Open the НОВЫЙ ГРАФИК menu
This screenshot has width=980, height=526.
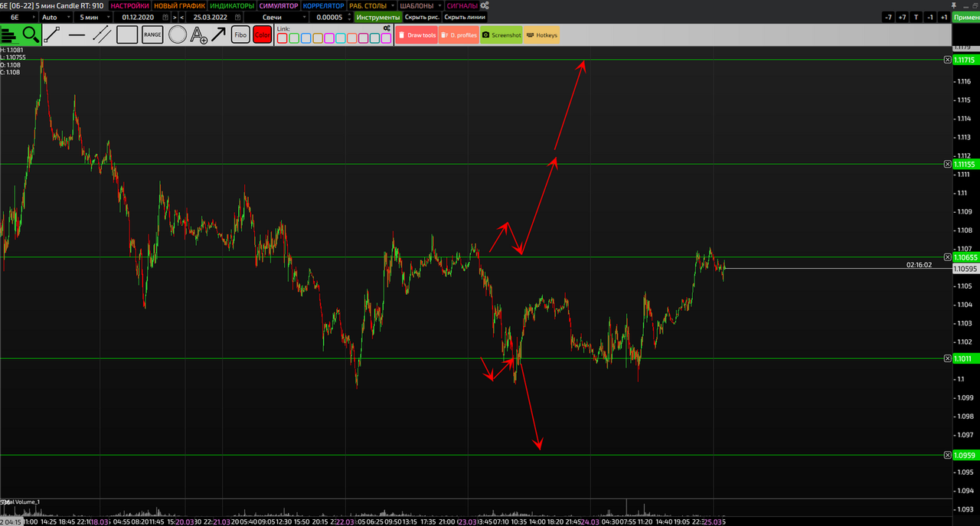[179, 5]
